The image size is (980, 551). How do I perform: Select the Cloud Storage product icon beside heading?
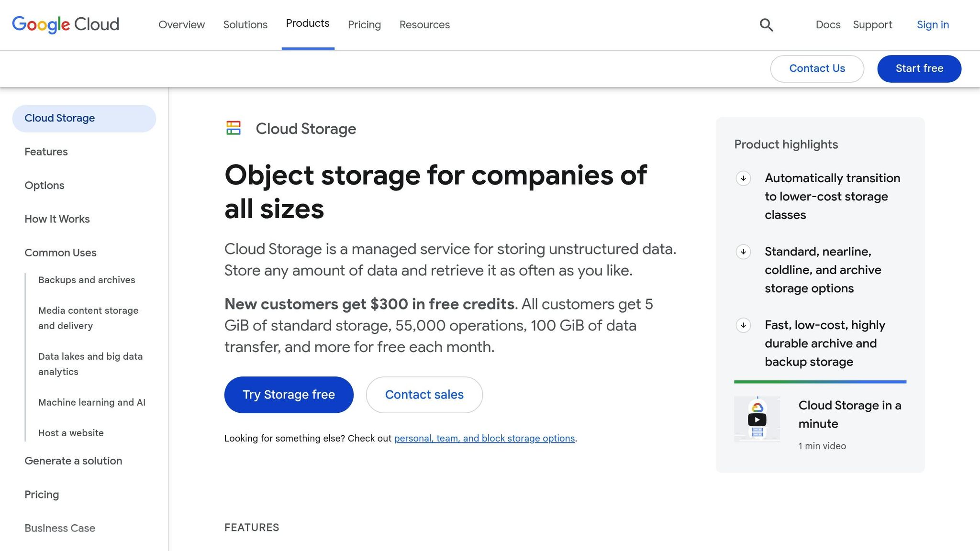click(234, 128)
